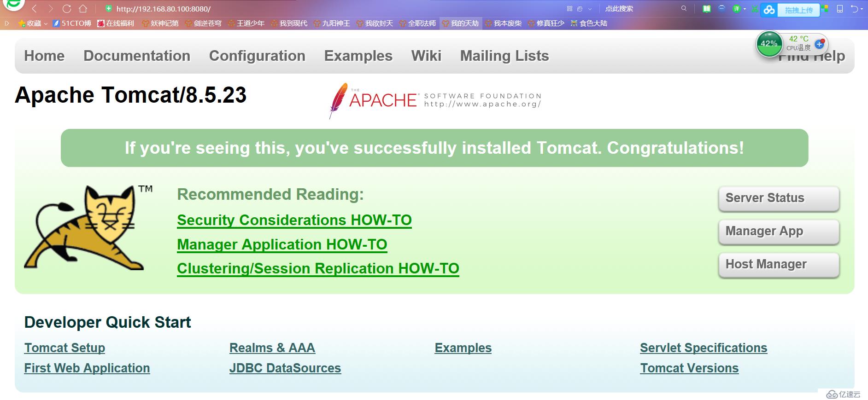Open the Tomcat Setup link
Viewport: 868px width, 400px height.
[x=65, y=348]
